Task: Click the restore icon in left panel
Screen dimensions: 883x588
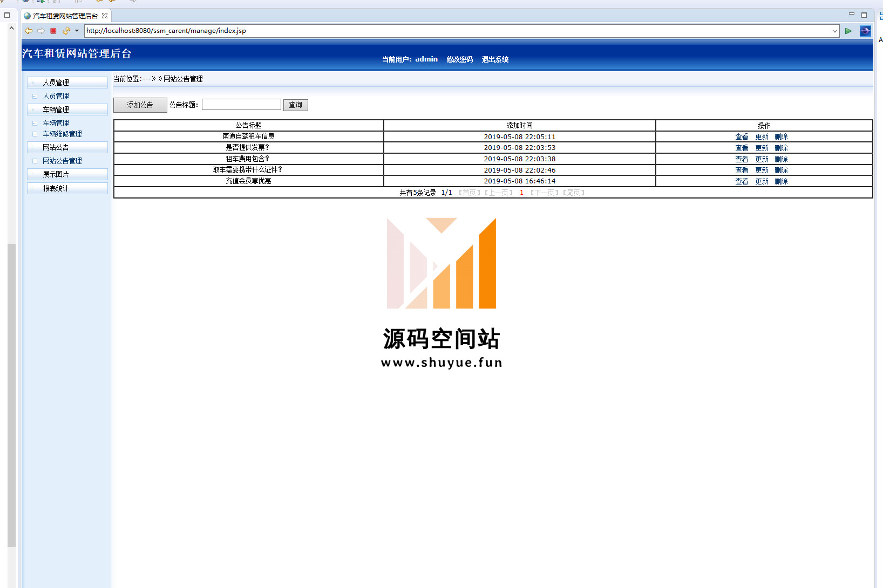Action: point(7,15)
